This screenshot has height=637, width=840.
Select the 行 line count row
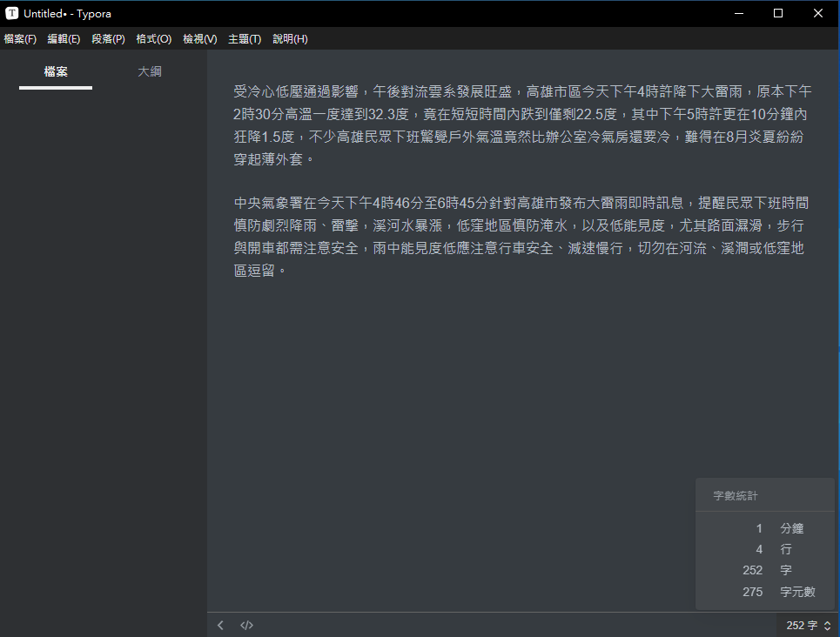click(x=764, y=549)
